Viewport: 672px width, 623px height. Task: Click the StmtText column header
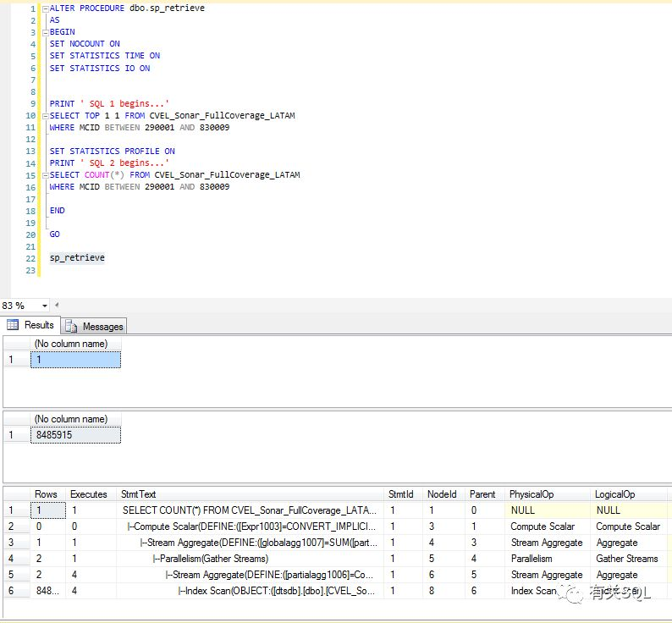click(x=250, y=494)
